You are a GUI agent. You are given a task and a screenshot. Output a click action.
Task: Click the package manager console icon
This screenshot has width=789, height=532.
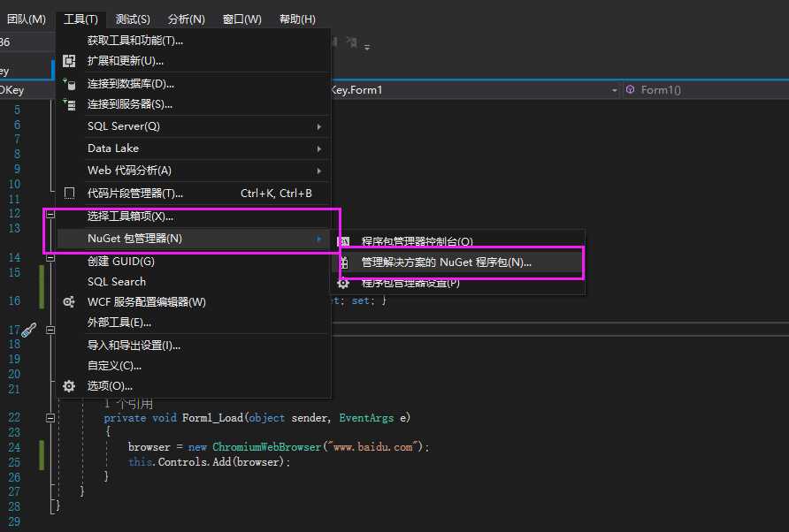click(343, 242)
